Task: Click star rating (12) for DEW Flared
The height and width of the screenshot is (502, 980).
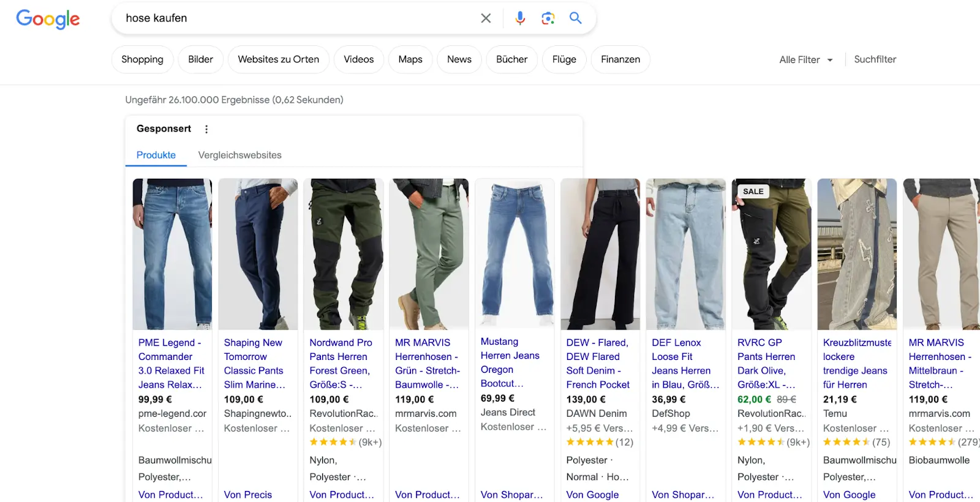Action: point(600,442)
